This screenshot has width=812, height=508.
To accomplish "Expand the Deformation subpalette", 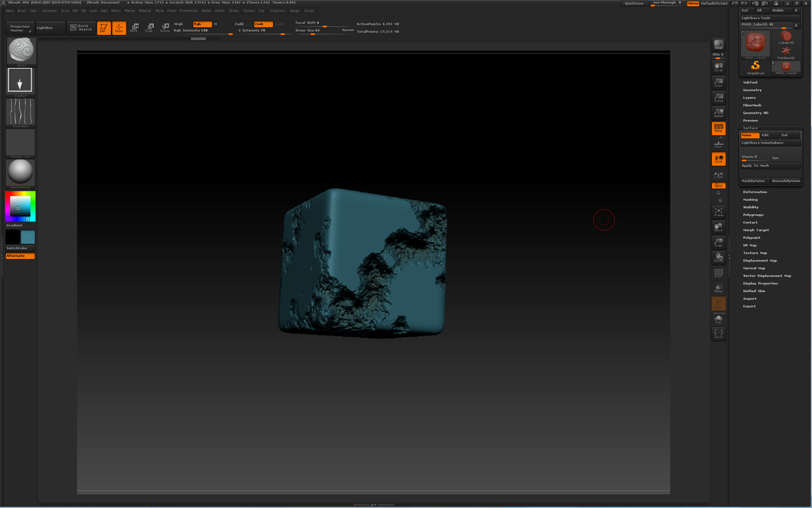I will [755, 192].
